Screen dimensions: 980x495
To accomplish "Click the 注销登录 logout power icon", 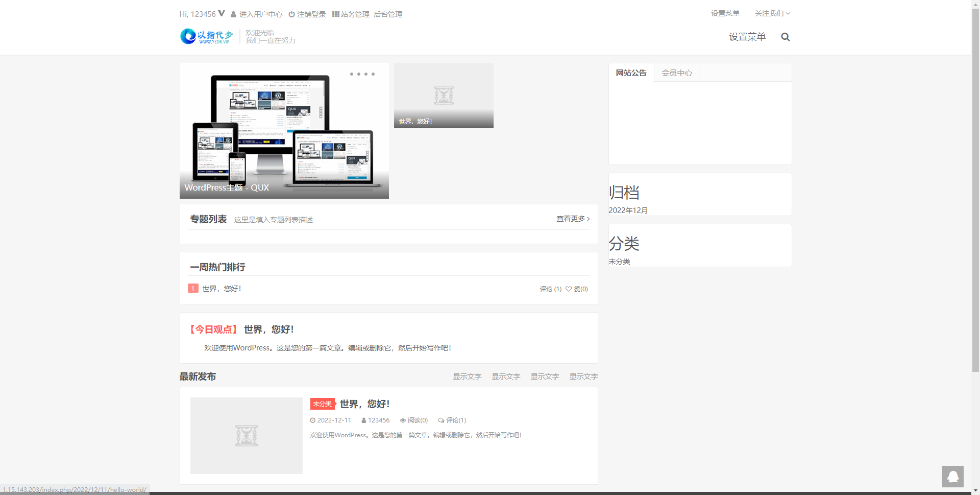I will click(x=291, y=14).
